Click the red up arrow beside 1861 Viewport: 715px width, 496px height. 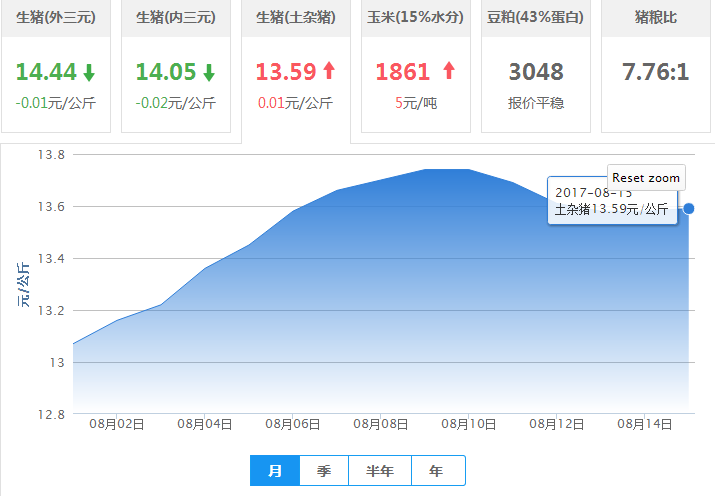click(x=448, y=71)
